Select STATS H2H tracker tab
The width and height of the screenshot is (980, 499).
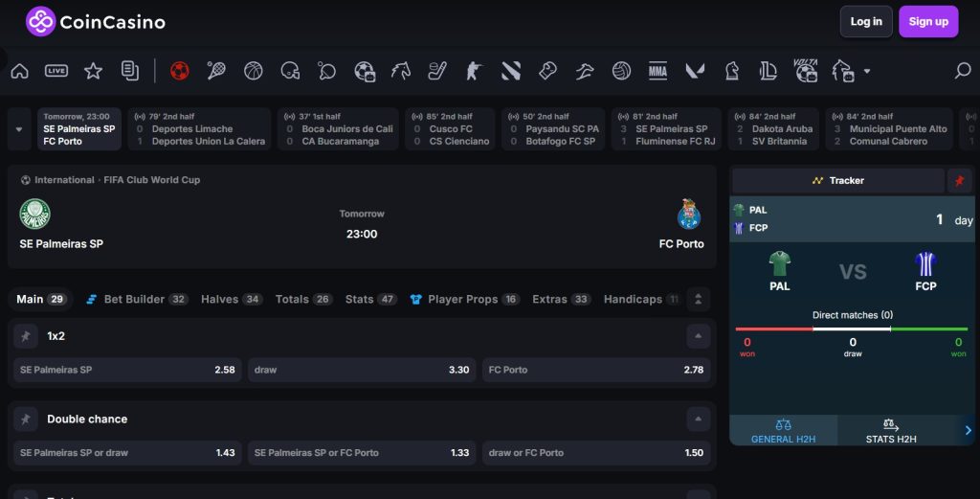(891, 431)
